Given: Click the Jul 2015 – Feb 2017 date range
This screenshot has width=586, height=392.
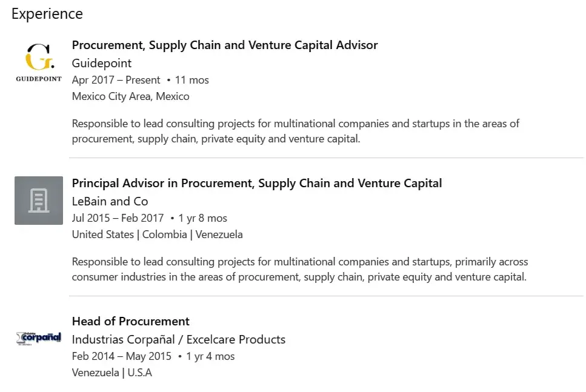Looking at the screenshot, I should click(x=118, y=218).
